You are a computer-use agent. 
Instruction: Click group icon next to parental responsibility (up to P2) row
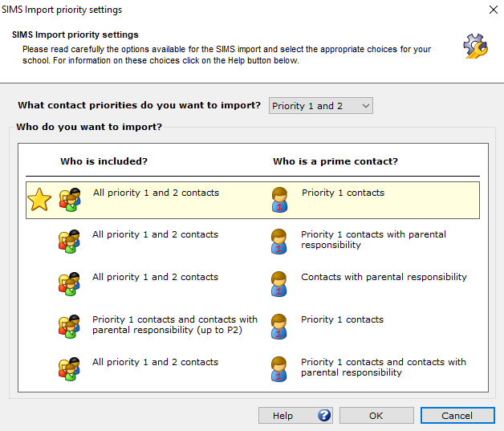pyautogui.click(x=69, y=326)
